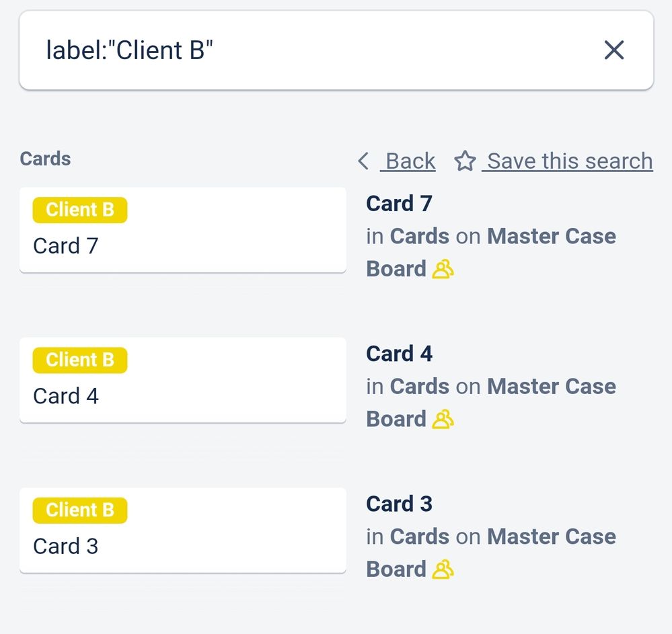Click the bold Card 4 result title
Image resolution: width=672 pixels, height=634 pixels.
(399, 354)
